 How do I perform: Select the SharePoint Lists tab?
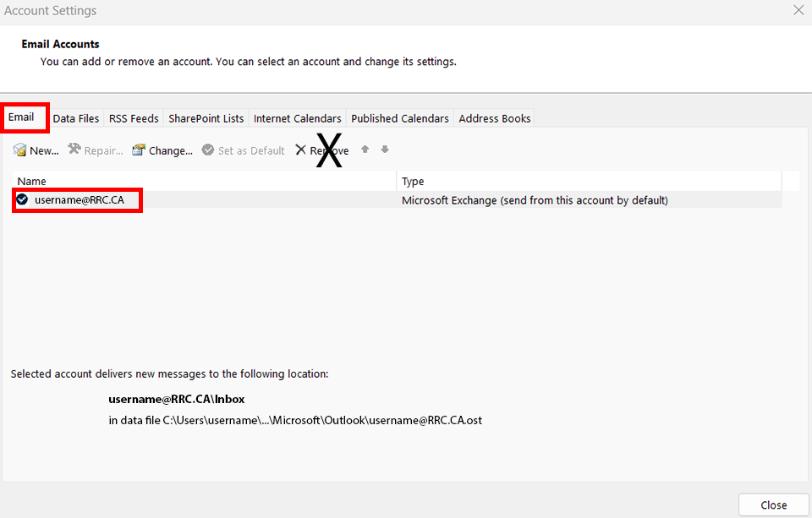click(x=206, y=118)
